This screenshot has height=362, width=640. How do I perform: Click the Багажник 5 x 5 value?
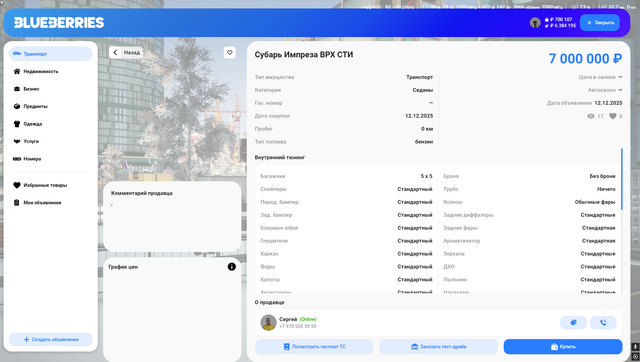[x=427, y=176]
